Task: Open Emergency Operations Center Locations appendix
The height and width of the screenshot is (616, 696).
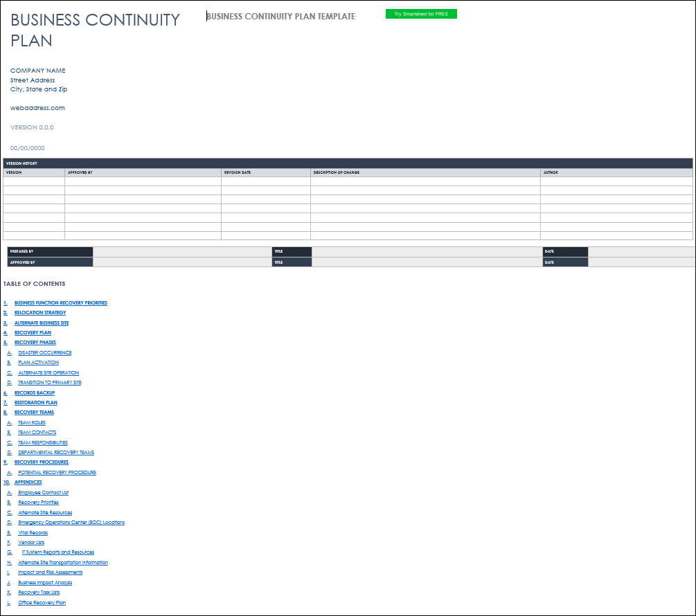Action: pyautogui.click(x=71, y=523)
